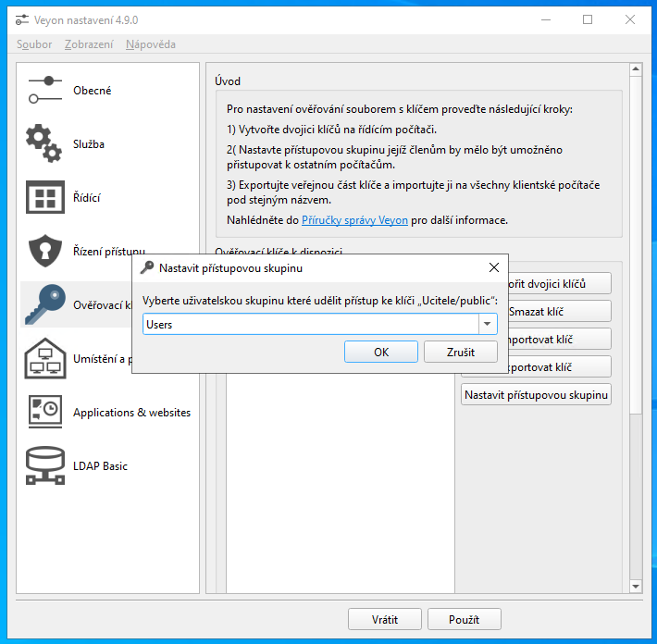657x644 pixels.
Task: Expand the user group dropdown arrow
Action: [x=487, y=325]
